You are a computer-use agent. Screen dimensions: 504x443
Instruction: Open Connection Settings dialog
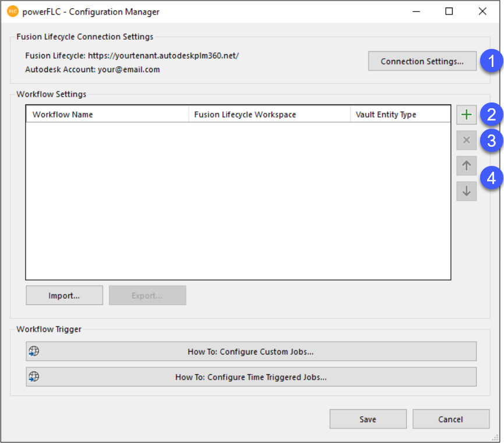pyautogui.click(x=422, y=61)
